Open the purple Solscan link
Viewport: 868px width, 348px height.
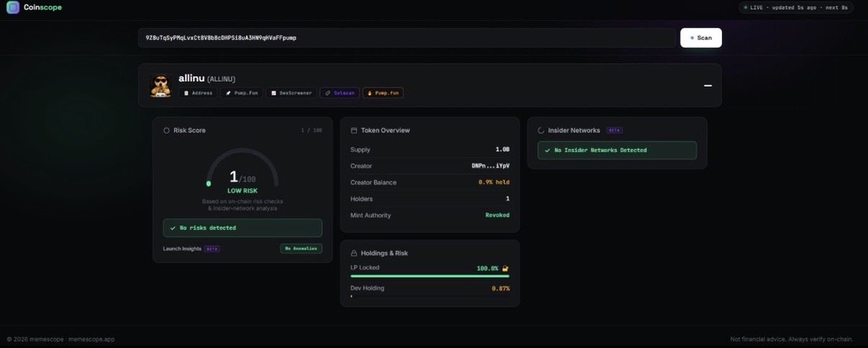339,93
